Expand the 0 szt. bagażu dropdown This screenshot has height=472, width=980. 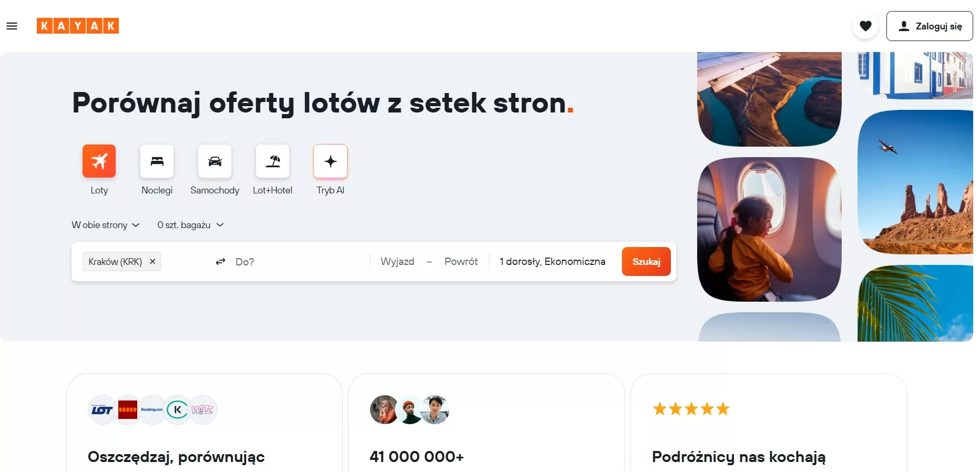tap(190, 225)
